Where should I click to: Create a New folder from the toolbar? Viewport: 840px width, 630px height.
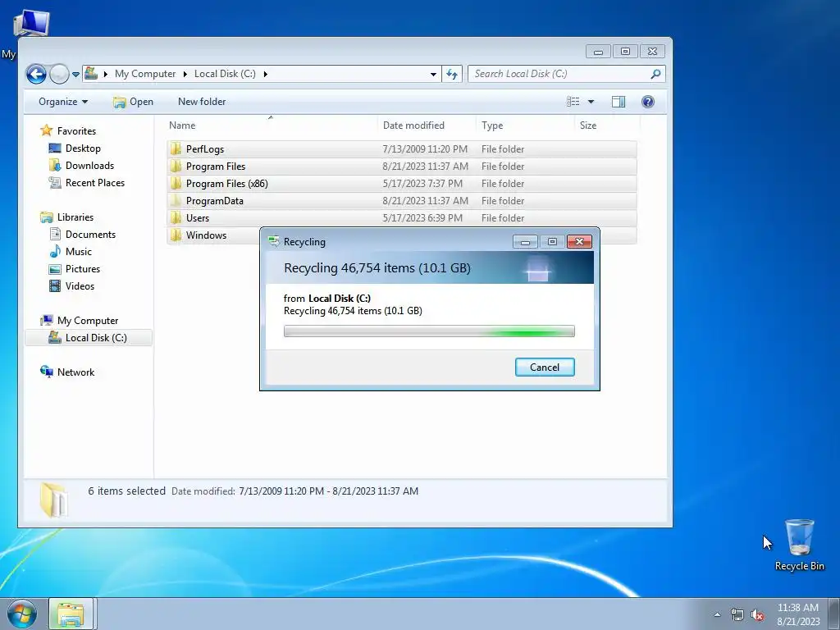pyautogui.click(x=202, y=102)
